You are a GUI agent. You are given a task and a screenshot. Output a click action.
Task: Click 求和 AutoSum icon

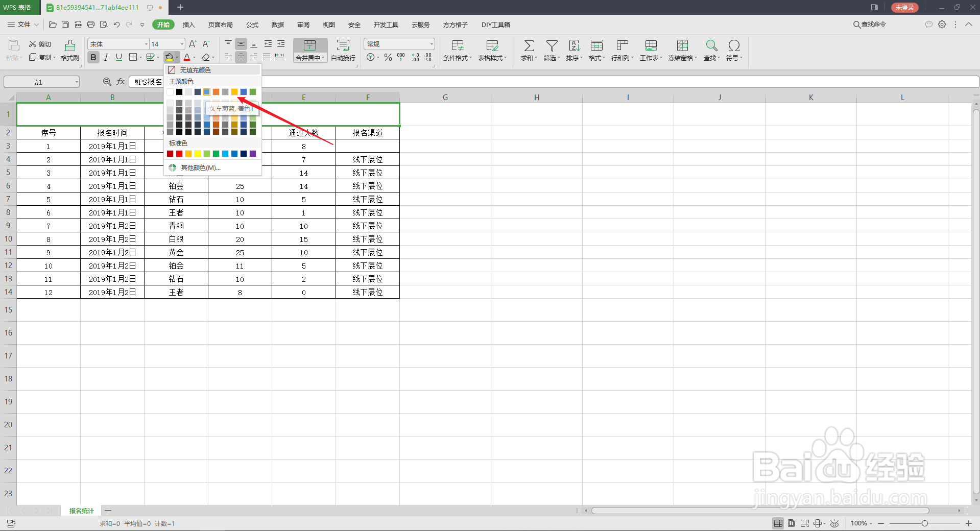pyautogui.click(x=529, y=46)
